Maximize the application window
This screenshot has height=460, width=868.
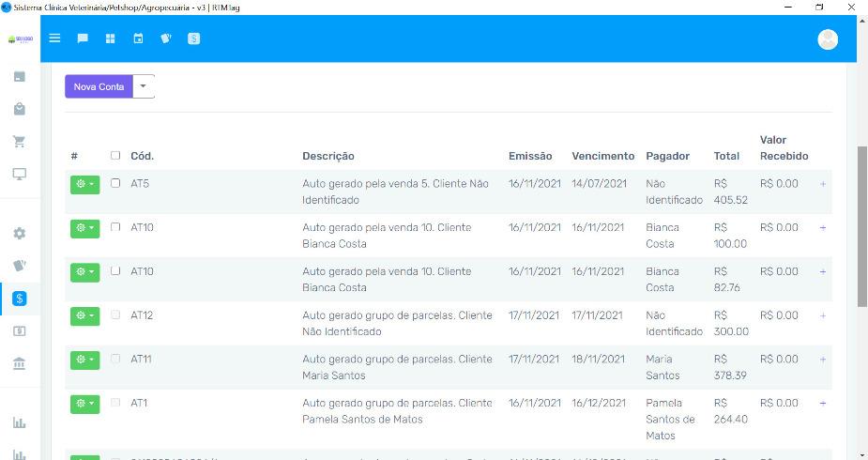[820, 8]
